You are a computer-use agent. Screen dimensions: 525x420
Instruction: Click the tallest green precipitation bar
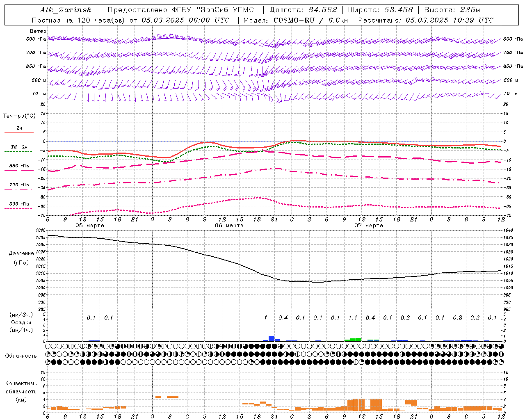[359, 340]
